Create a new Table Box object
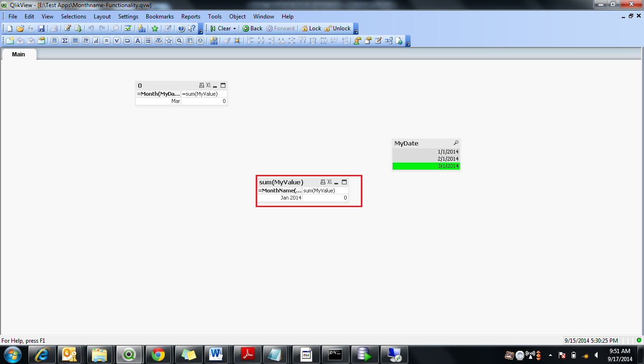Image resolution: width=644 pixels, height=364 pixels. pos(75,41)
